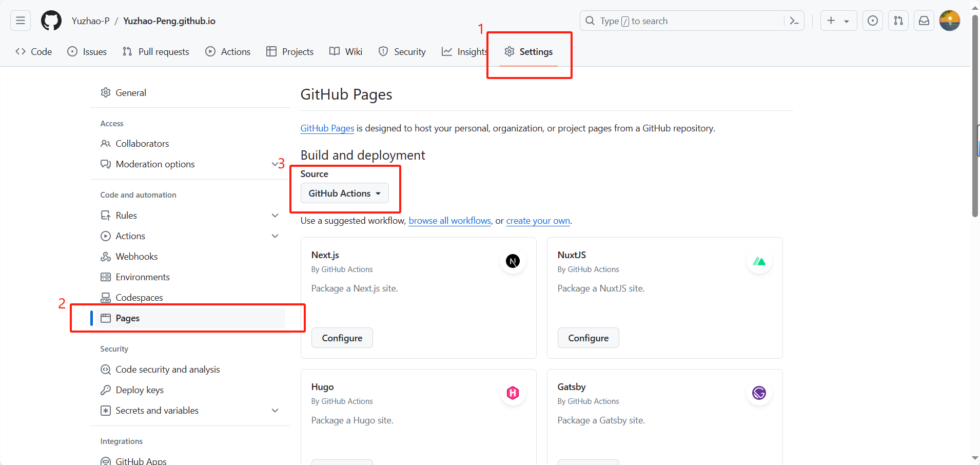Open the Insights tab
This screenshot has width=980, height=465.
pyautogui.click(x=464, y=52)
